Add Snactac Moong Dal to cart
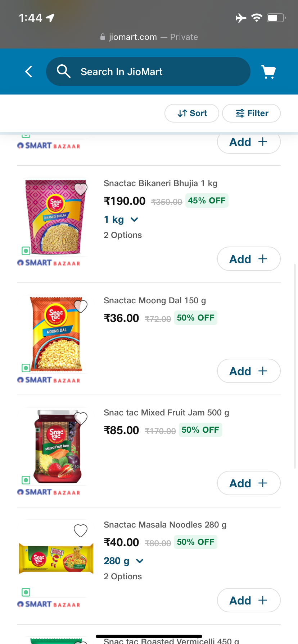Viewport: 298px width, 644px height. pos(249,371)
